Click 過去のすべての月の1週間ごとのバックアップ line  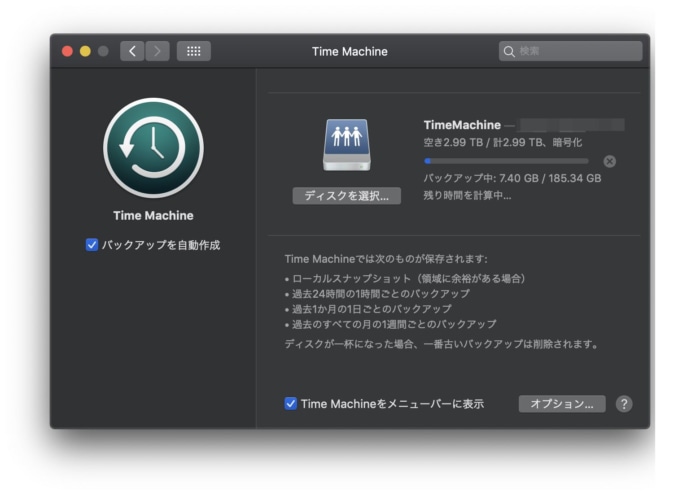391,324
